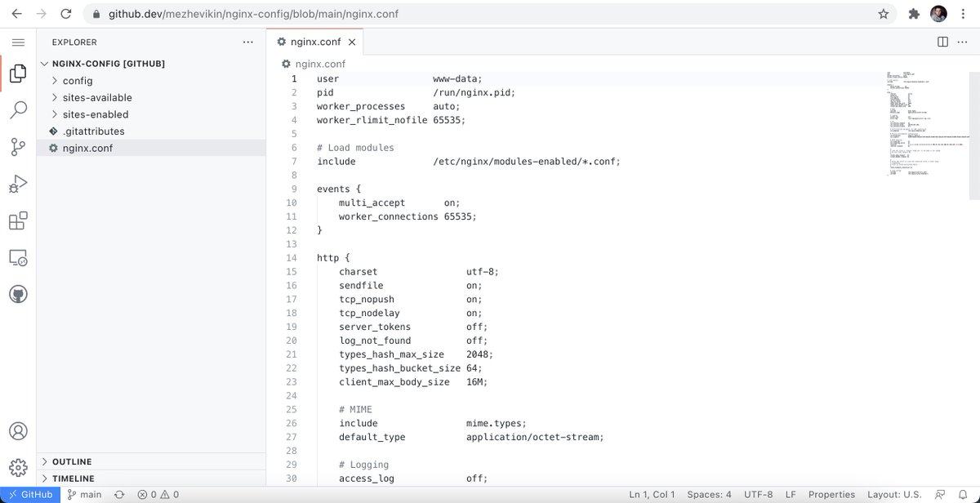Image resolution: width=980 pixels, height=503 pixels.
Task: Show errors and warnings count in status bar
Action: click(x=158, y=494)
